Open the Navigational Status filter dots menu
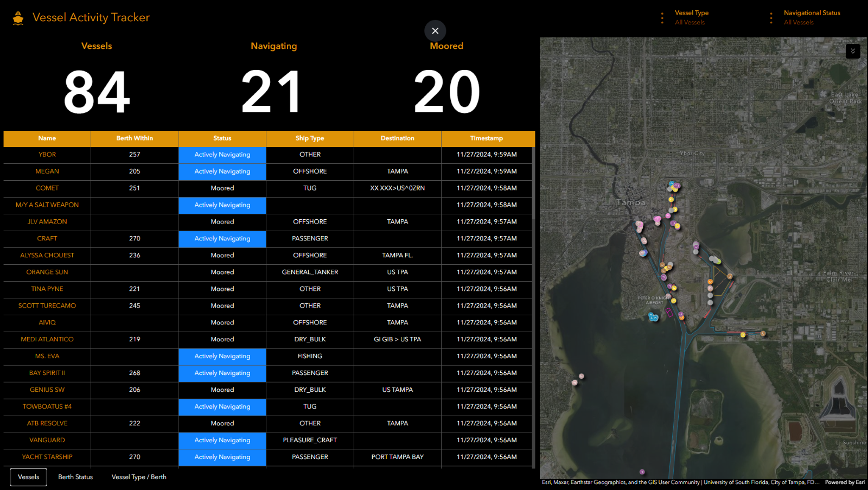Screen dimensions: 868x490 (x=771, y=18)
